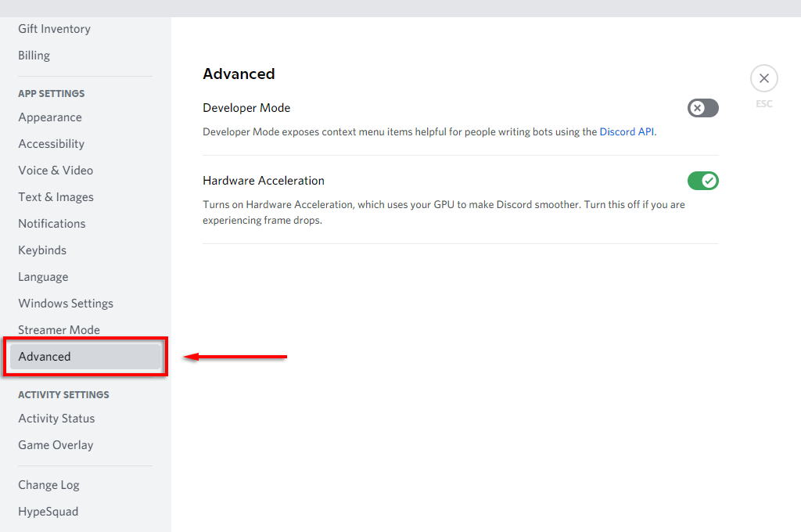Screen dimensions: 801x532
Task: Open Gift Inventory settings
Action: [55, 29]
